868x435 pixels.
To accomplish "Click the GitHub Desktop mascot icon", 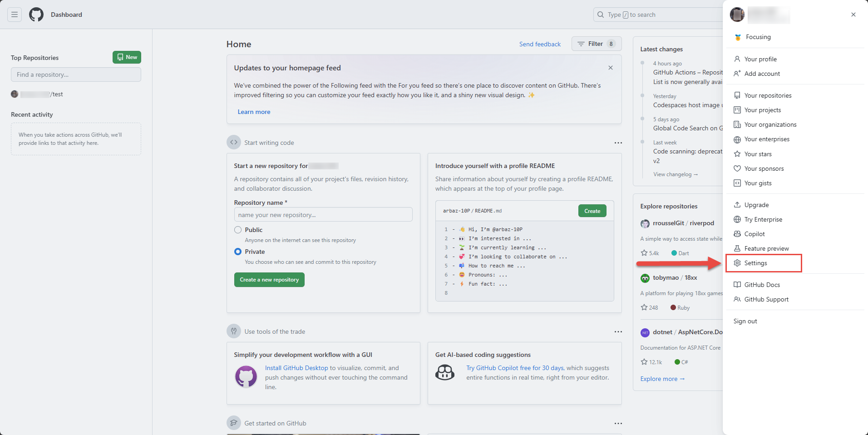I will 246,376.
